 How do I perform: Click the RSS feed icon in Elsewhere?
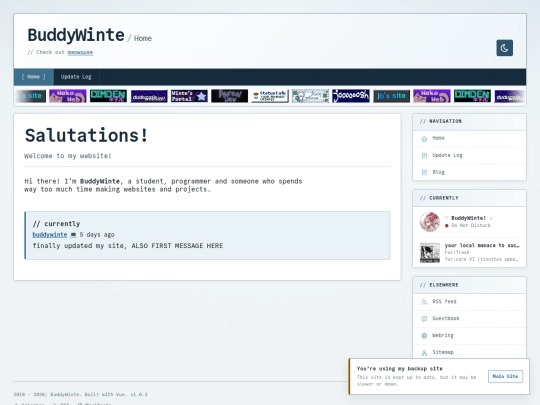tap(424, 302)
